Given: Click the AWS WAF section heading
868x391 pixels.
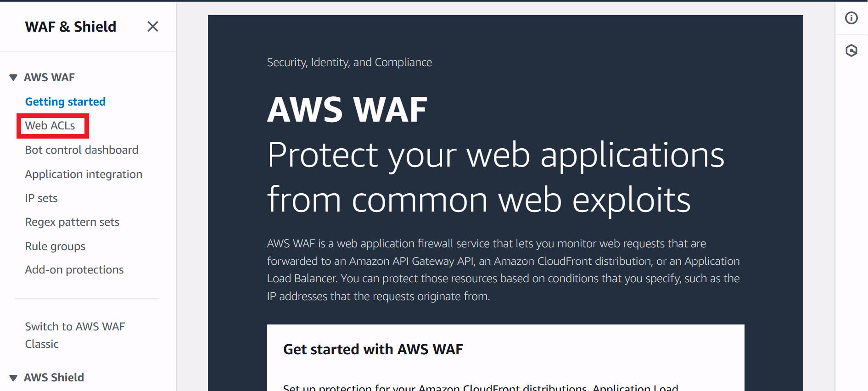Looking at the screenshot, I should (x=49, y=78).
